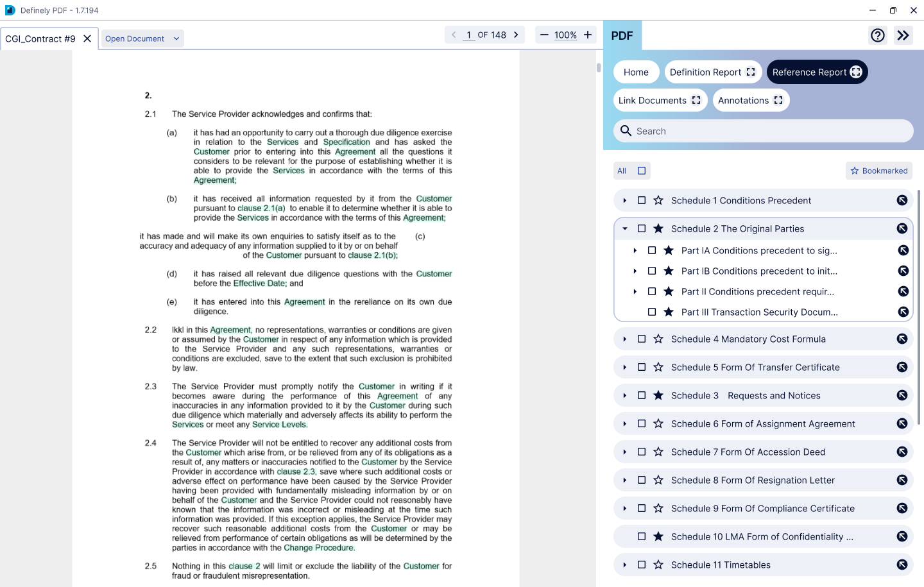Zoom in with the plus icon

click(x=588, y=35)
